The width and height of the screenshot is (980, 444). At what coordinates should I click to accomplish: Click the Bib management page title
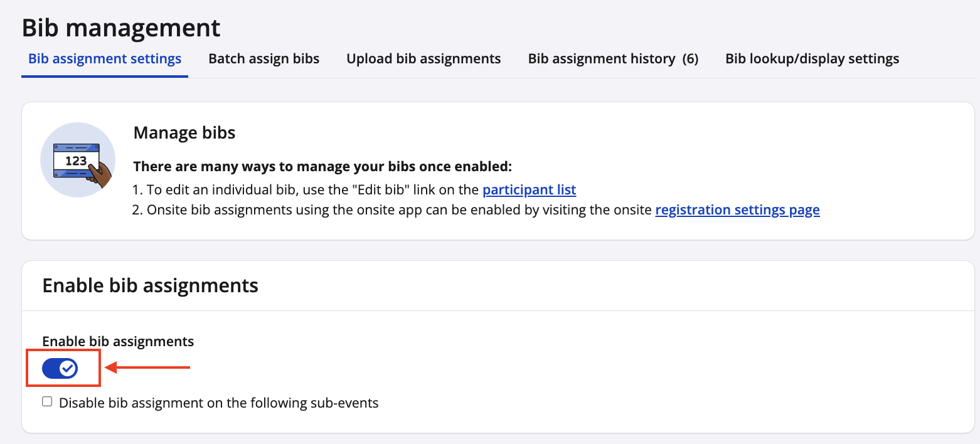click(121, 28)
